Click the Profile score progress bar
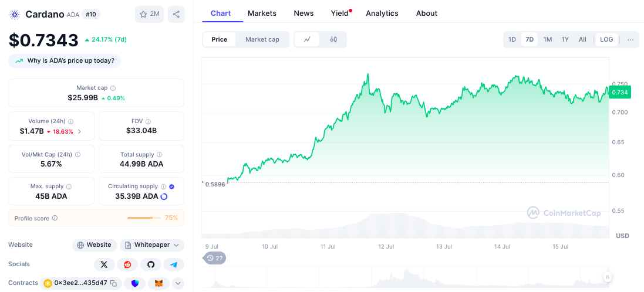Image resolution: width=644 pixels, height=292 pixels. [144, 218]
